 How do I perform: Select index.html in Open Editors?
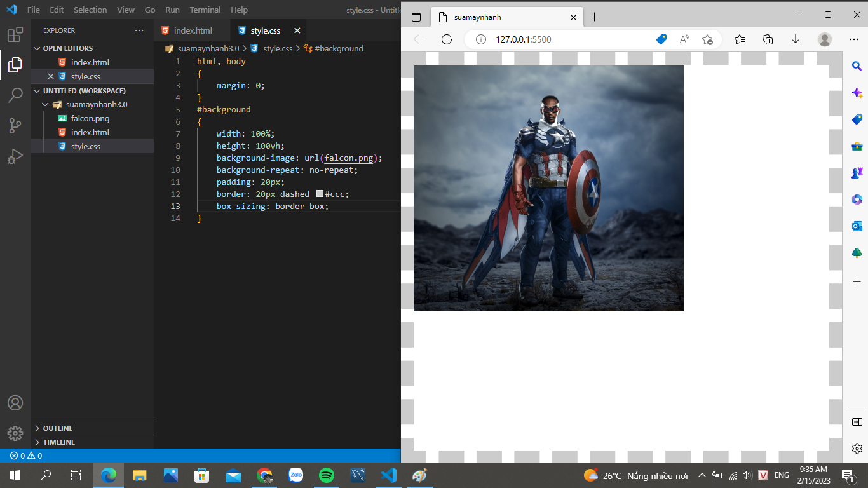pyautogui.click(x=92, y=63)
